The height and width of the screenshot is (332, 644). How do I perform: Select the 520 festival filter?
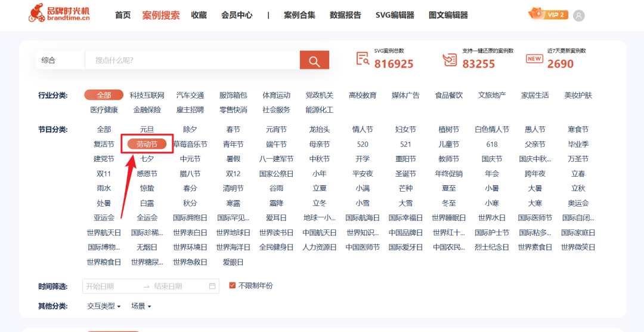pyautogui.click(x=363, y=145)
